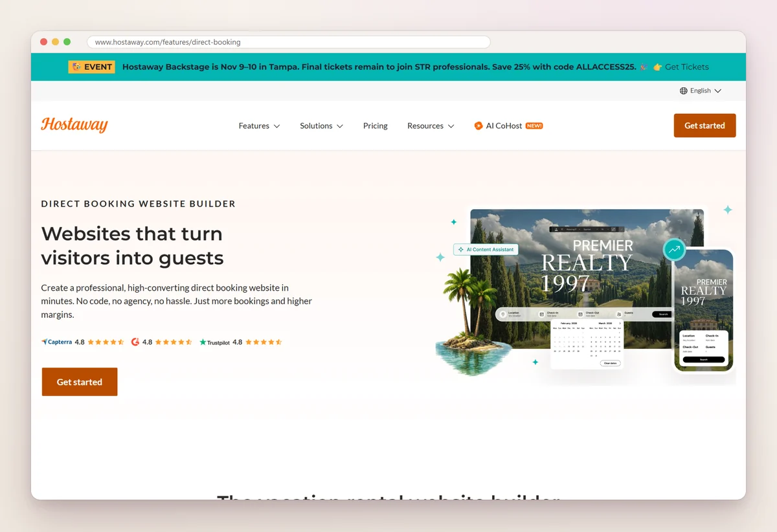This screenshot has height=532, width=777.
Task: Click the 'Websites that turn visitors into guests' heading
Action: [x=132, y=245]
